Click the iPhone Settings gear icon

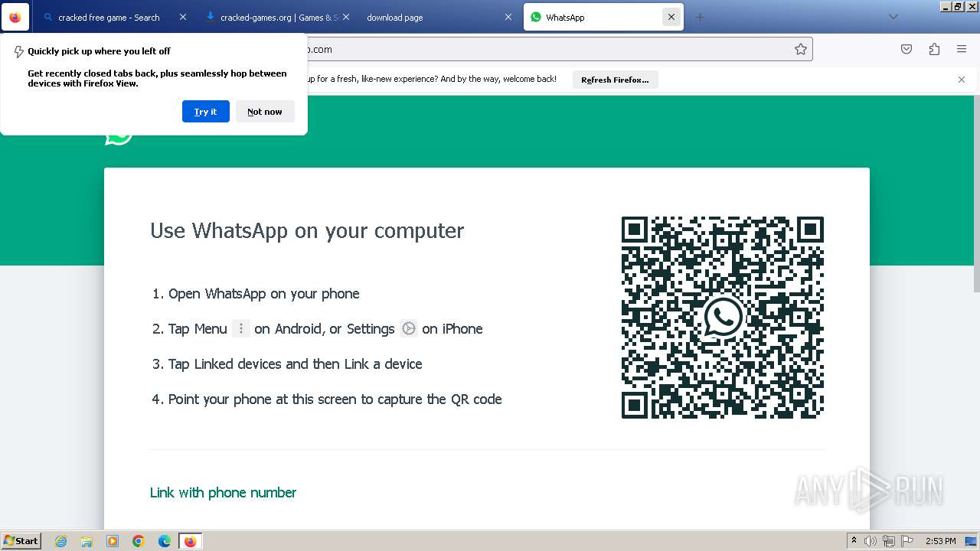tap(409, 328)
